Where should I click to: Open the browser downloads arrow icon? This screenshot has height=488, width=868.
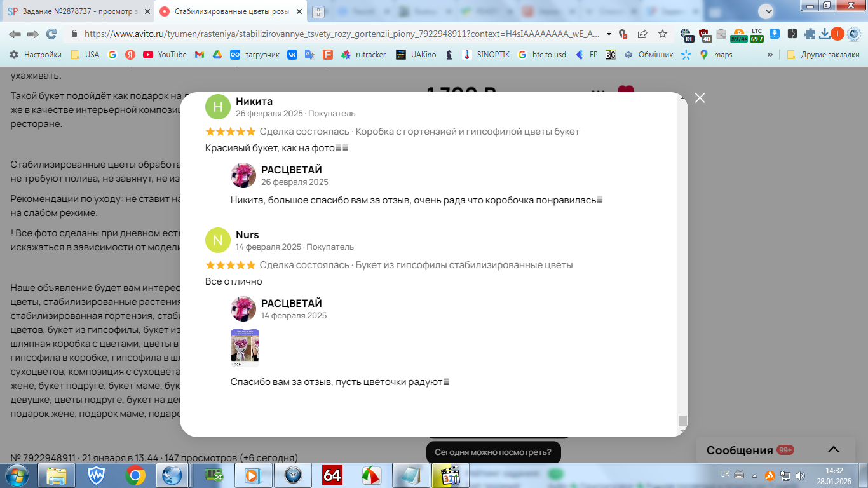824,34
